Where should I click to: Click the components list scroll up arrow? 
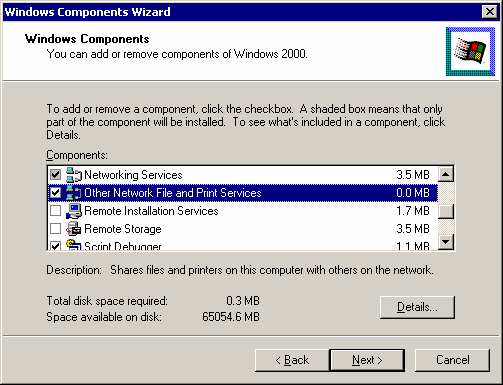(x=446, y=174)
